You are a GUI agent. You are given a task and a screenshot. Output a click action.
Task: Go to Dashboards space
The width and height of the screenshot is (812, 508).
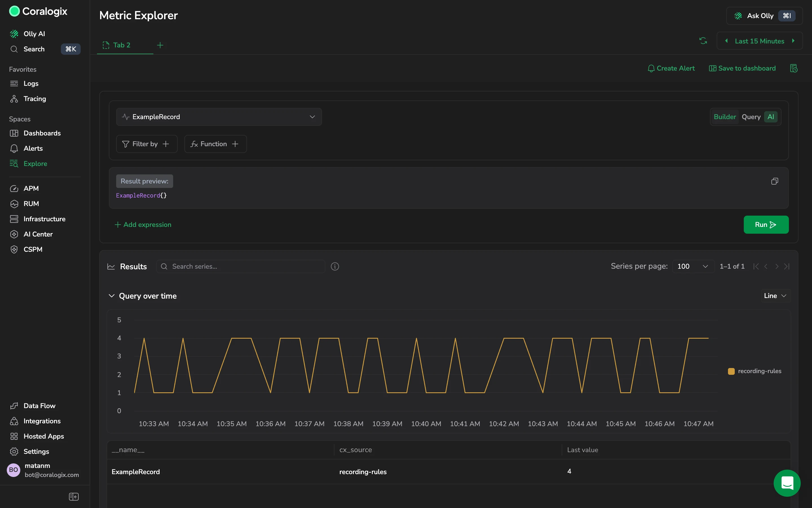click(42, 133)
